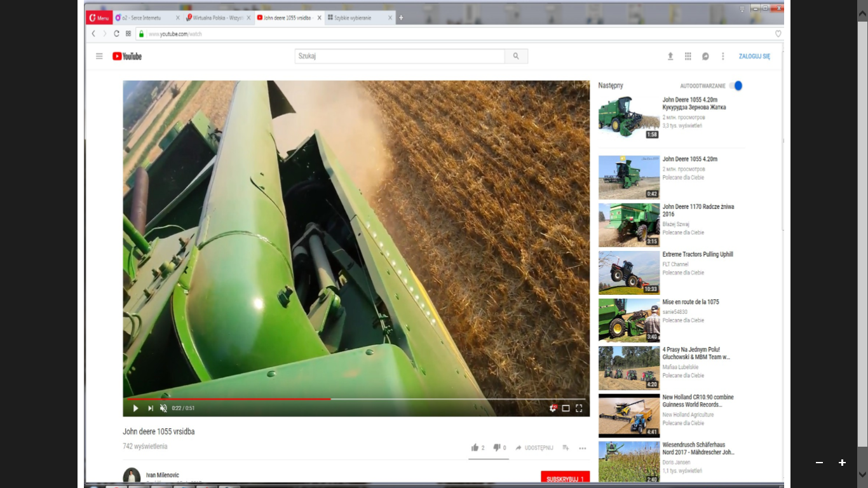
Task: Unmute the video player volume
Action: point(163,408)
